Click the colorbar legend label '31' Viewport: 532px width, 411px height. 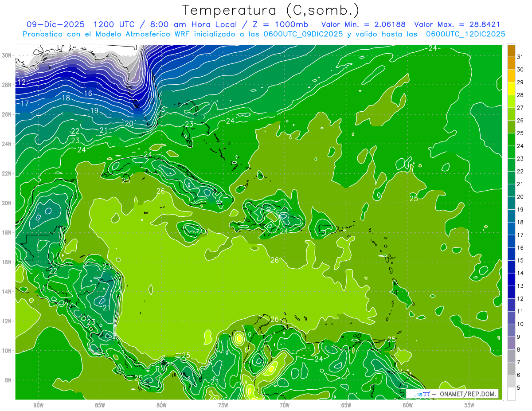520,57
